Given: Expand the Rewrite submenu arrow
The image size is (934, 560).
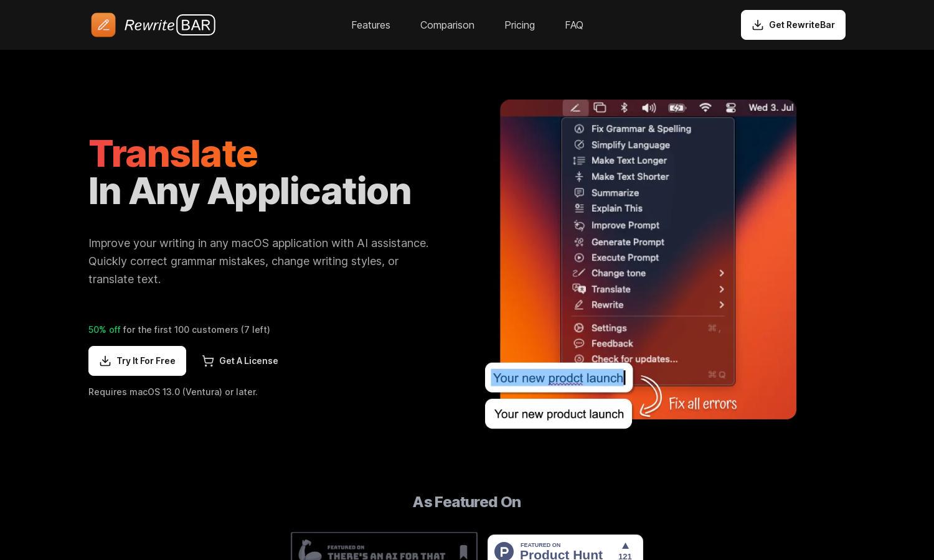Looking at the screenshot, I should [722, 305].
